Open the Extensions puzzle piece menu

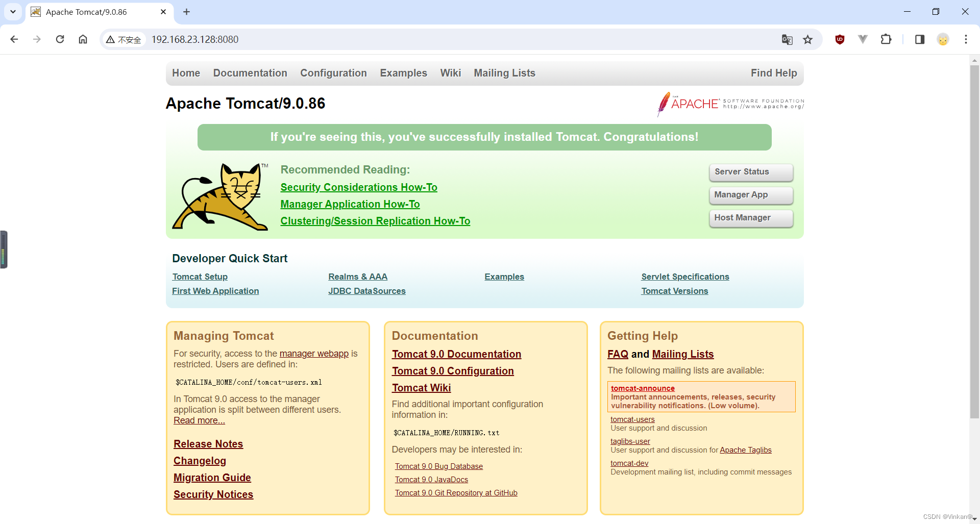pyautogui.click(x=886, y=39)
